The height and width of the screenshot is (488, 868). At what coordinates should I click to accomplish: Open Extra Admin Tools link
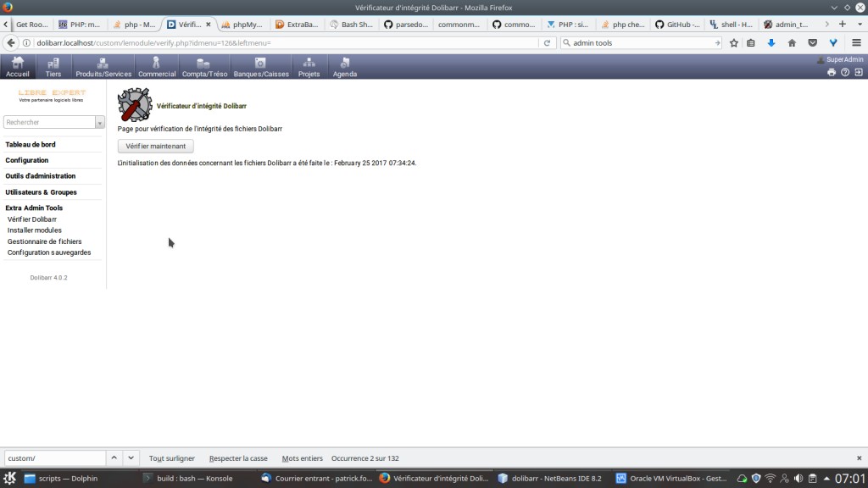[x=34, y=208]
